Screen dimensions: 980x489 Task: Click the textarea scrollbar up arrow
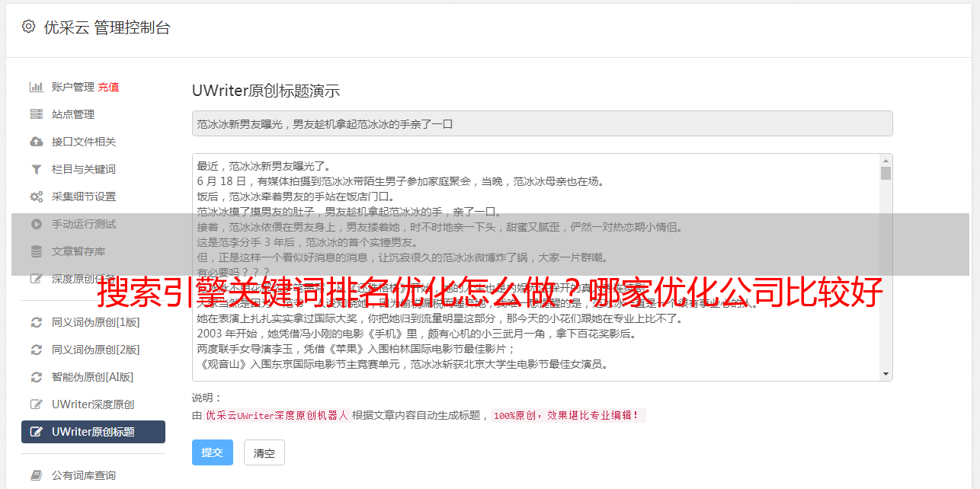pos(886,161)
